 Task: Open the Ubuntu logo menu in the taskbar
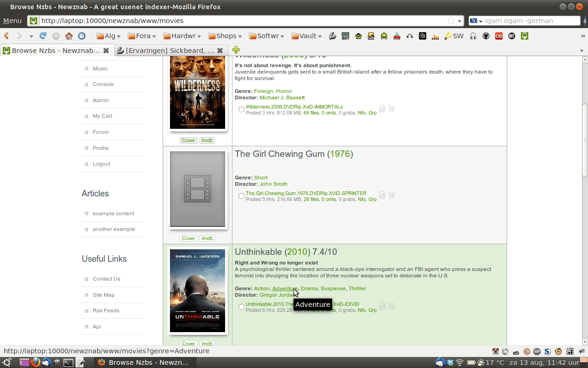[x=7, y=362]
